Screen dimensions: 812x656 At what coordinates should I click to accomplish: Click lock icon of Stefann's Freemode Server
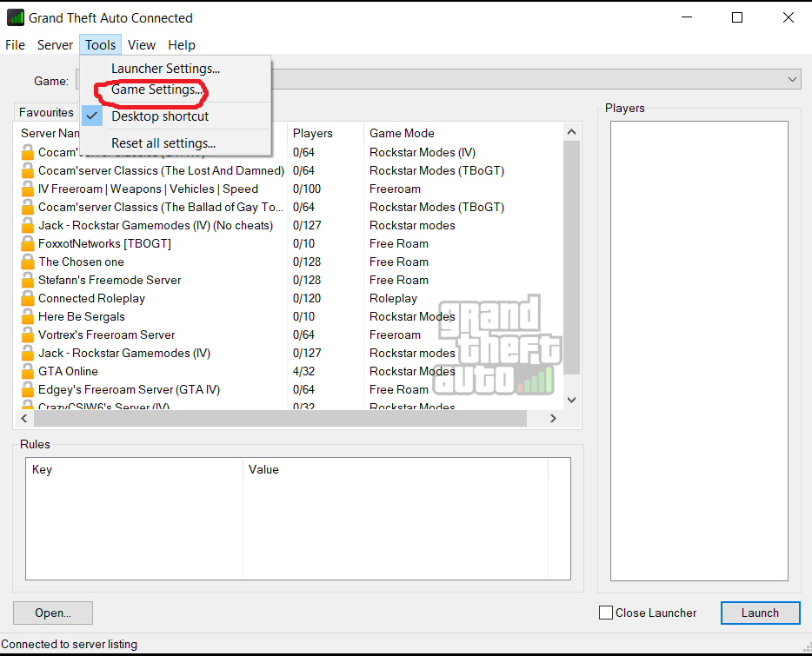28,280
